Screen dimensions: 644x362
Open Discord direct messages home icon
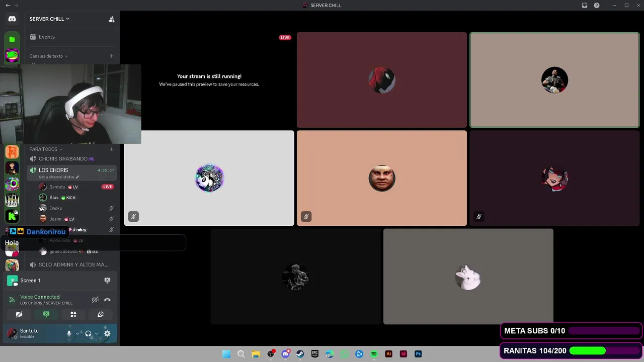[x=12, y=19]
